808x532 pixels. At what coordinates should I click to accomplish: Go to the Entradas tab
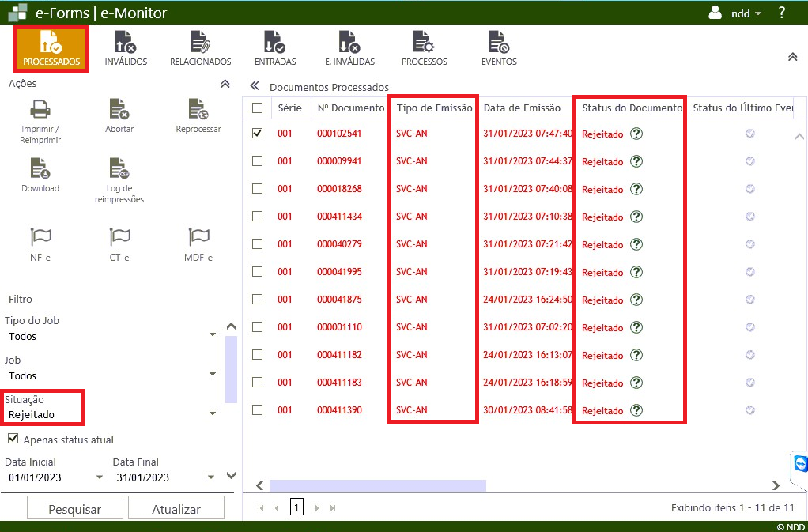[275, 49]
